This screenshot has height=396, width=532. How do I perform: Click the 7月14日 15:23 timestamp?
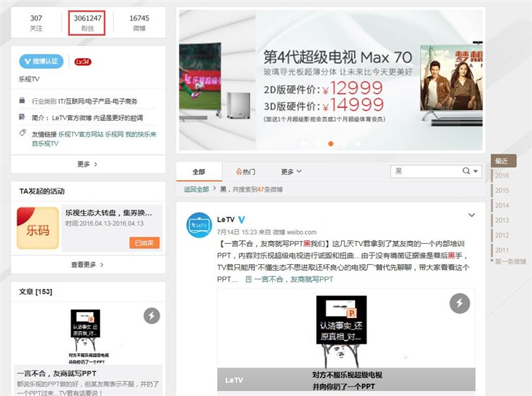pyautogui.click(x=237, y=232)
